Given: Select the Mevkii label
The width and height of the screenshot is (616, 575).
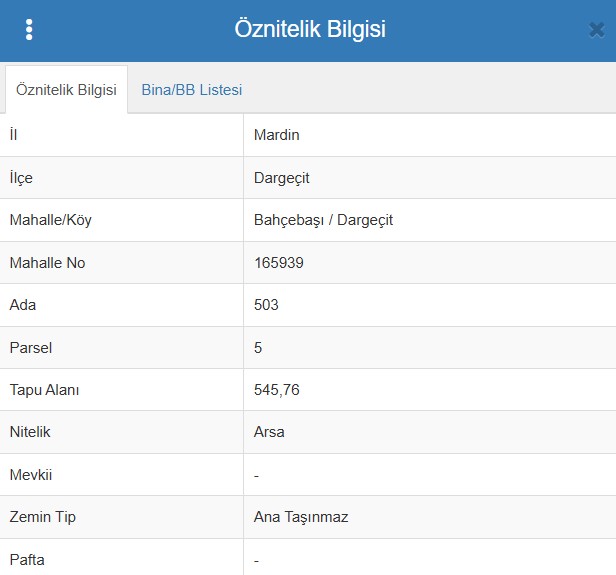Looking at the screenshot, I should click(x=31, y=475).
